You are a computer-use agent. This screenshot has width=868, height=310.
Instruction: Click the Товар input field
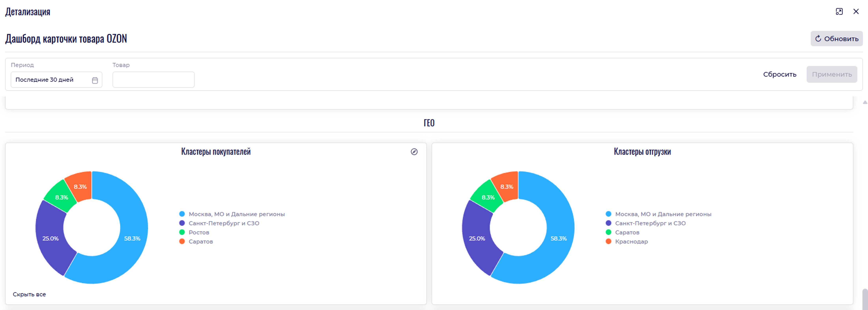[x=153, y=80]
